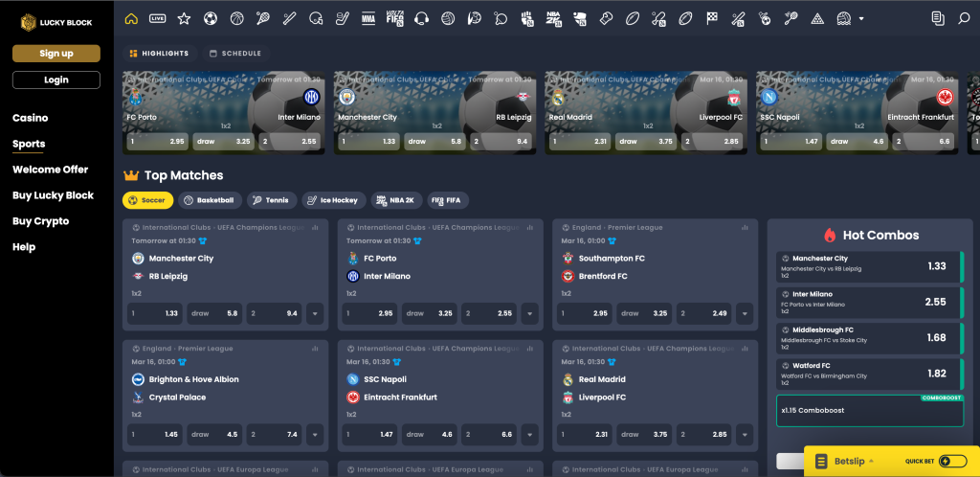Select the snooker triangle icon

[x=817, y=19]
